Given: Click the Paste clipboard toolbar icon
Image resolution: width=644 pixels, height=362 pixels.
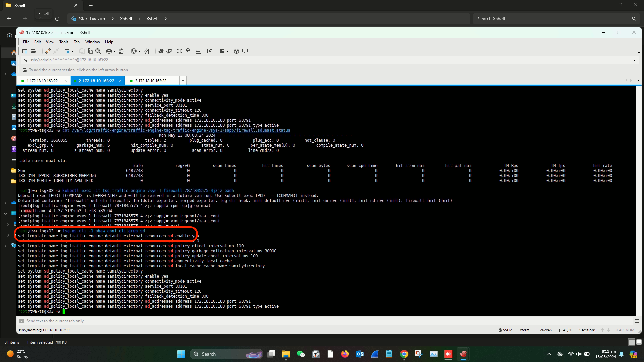Looking at the screenshot, I should [90, 51].
